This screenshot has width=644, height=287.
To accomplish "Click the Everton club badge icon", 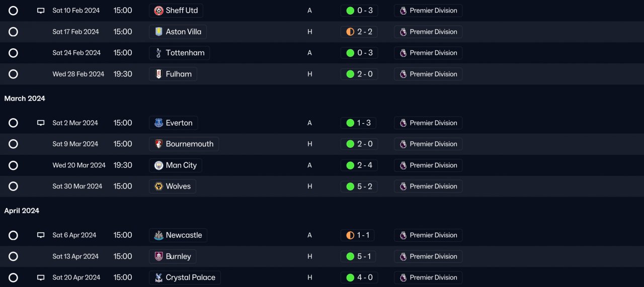I will pyautogui.click(x=158, y=123).
